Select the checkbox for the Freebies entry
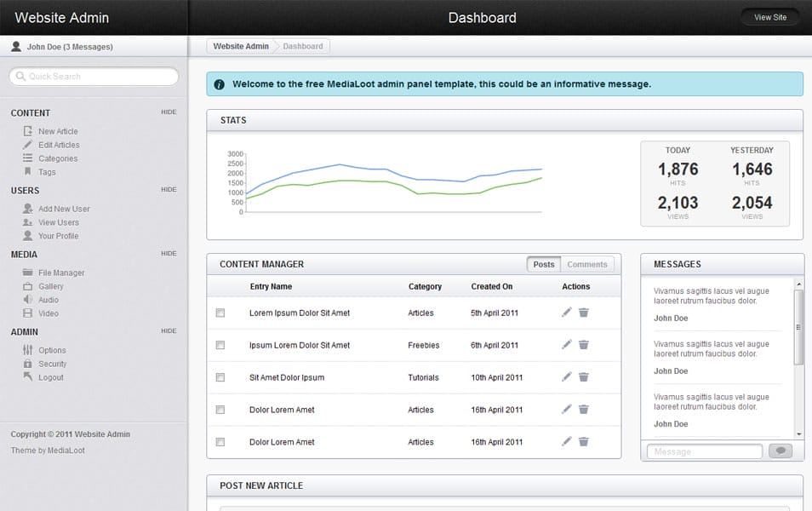The width and height of the screenshot is (812, 511). click(220, 345)
